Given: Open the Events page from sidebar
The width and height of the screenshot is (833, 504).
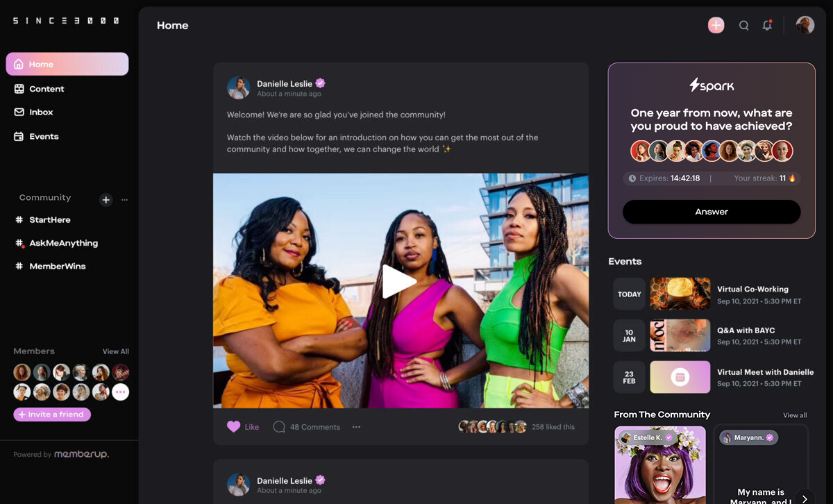Looking at the screenshot, I should pyautogui.click(x=44, y=136).
